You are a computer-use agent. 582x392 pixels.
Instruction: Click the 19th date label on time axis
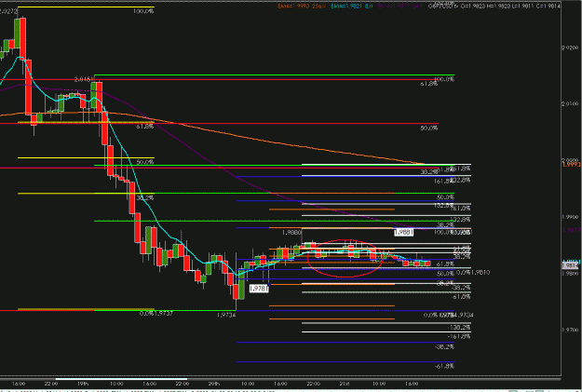(83, 384)
